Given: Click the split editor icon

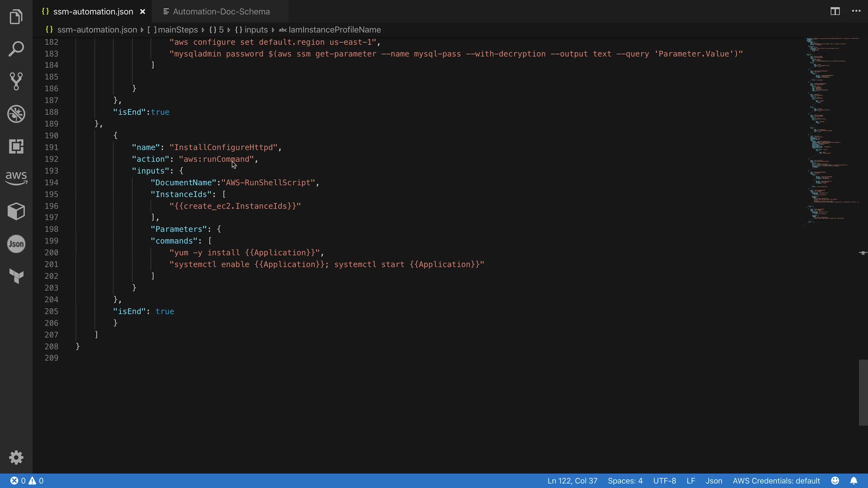Looking at the screenshot, I should coord(835,11).
